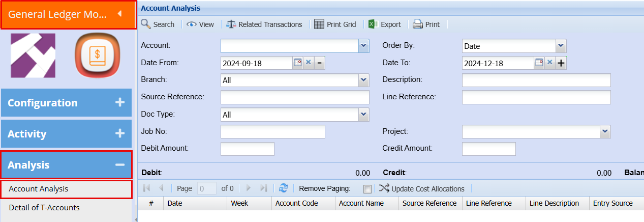
Task: Click the purple company logo
Action: click(x=33, y=55)
